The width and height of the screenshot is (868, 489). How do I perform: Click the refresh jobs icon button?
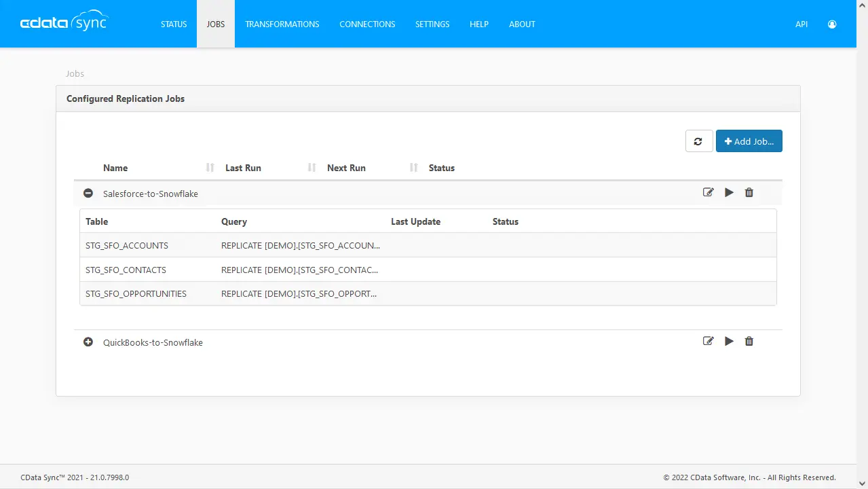[699, 141]
